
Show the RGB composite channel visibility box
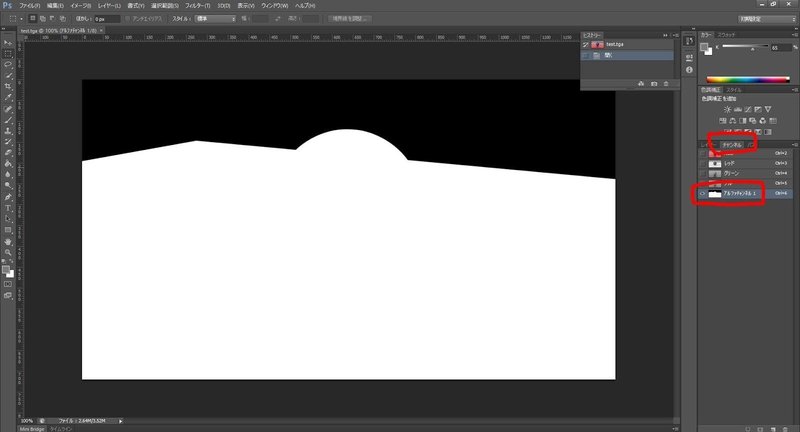point(703,153)
